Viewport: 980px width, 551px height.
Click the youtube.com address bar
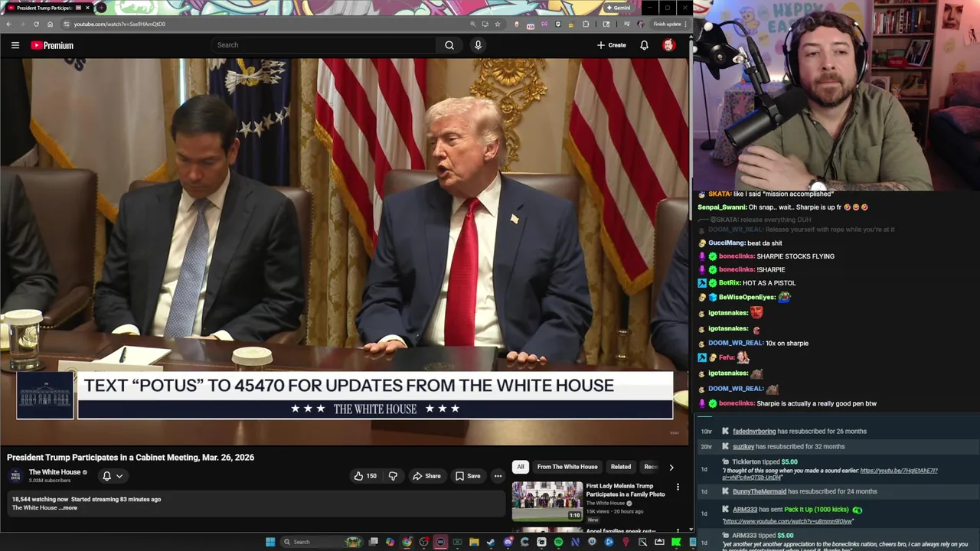point(268,24)
